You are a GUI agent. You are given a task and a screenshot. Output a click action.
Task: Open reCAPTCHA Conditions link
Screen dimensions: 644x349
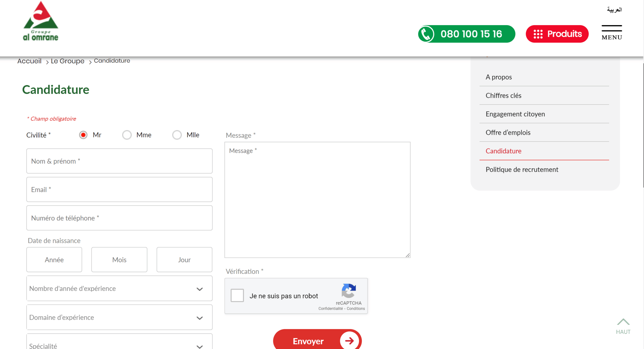pyautogui.click(x=355, y=309)
